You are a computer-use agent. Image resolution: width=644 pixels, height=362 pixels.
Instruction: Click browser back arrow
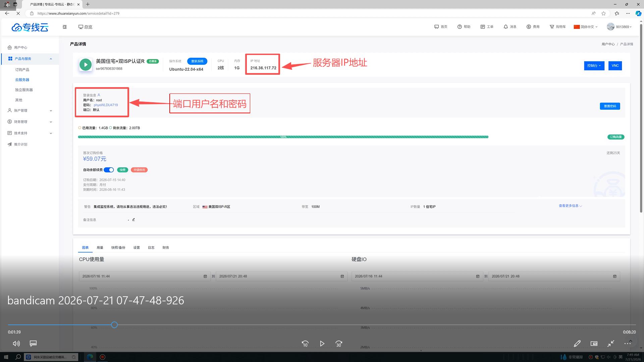7,13
